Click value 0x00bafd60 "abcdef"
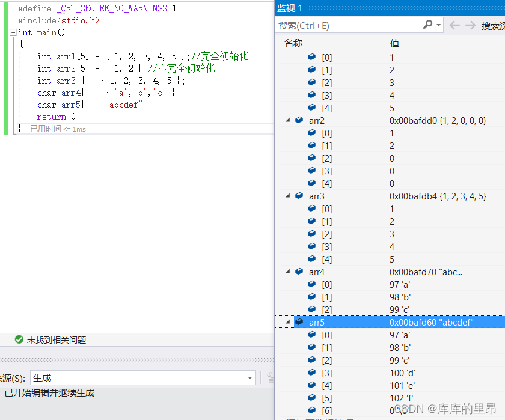The width and height of the screenshot is (505, 420). tap(431, 323)
